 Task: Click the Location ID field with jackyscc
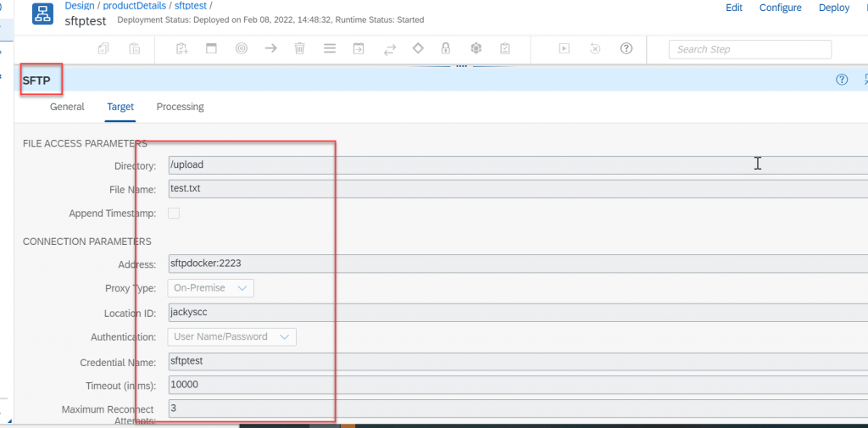518,312
